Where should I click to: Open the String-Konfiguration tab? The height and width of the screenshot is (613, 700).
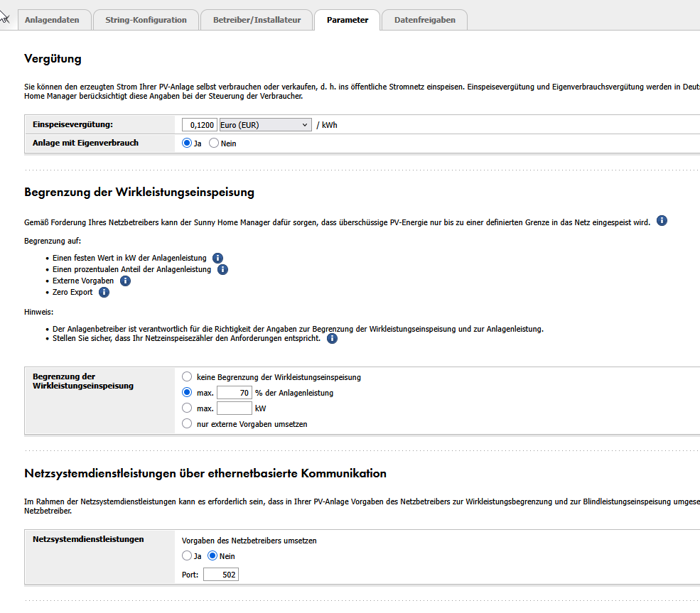[146, 20]
